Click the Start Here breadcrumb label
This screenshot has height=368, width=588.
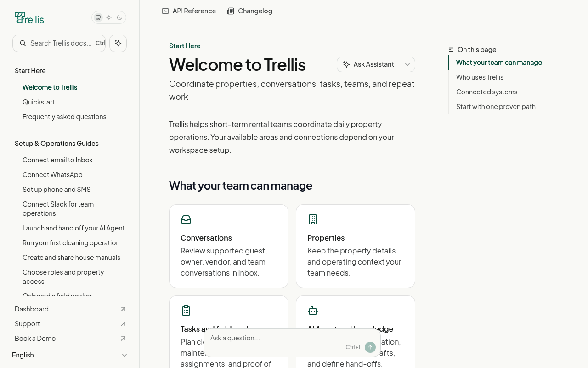pos(185,46)
